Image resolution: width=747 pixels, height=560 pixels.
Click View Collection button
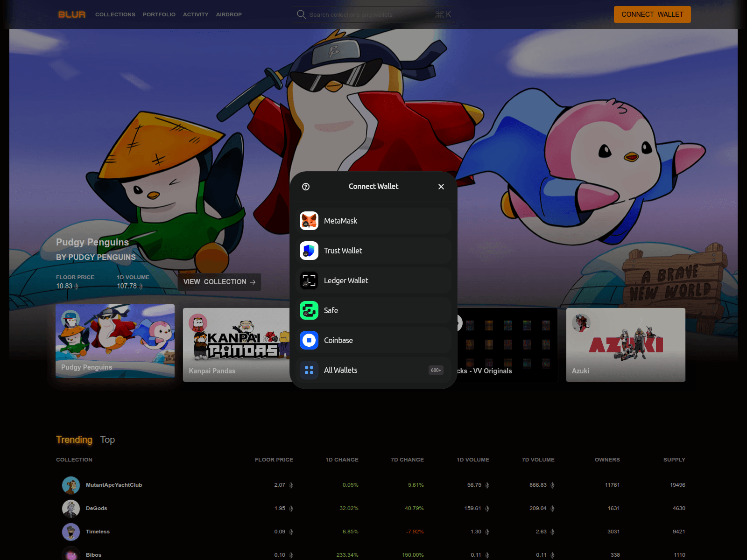pos(219,282)
